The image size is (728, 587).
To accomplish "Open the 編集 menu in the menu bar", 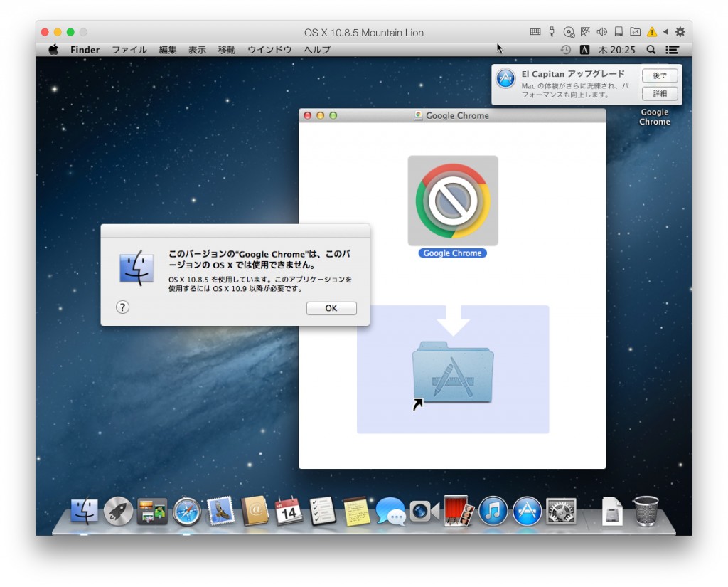I will [x=168, y=50].
